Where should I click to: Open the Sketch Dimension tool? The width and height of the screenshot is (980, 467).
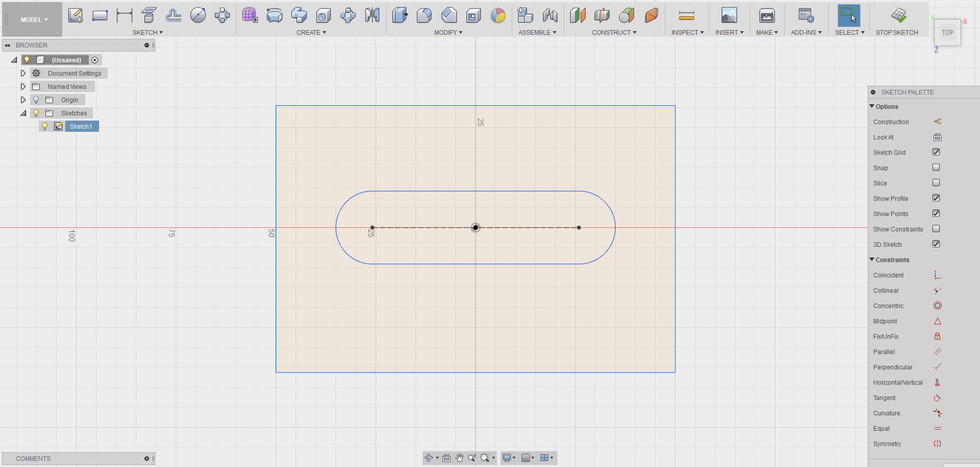(x=125, y=15)
